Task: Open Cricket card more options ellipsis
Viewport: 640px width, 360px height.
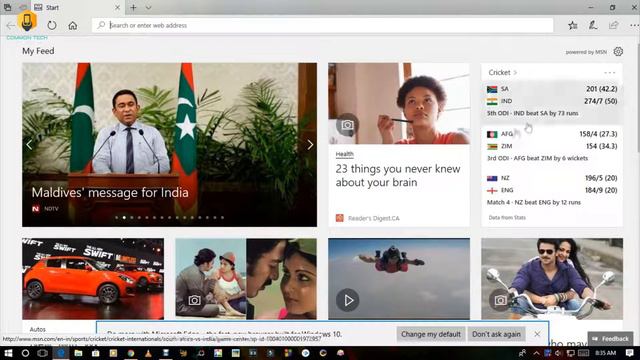Action: pyautogui.click(x=609, y=73)
